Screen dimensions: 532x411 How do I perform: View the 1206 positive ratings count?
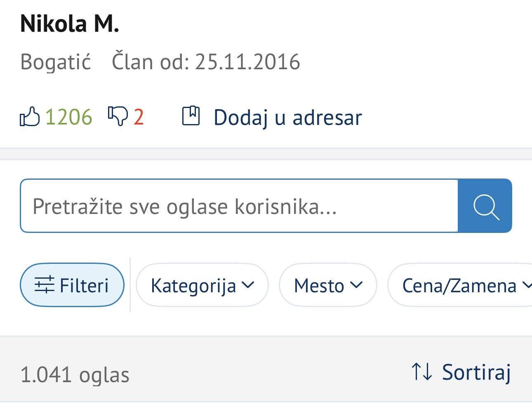(x=68, y=117)
